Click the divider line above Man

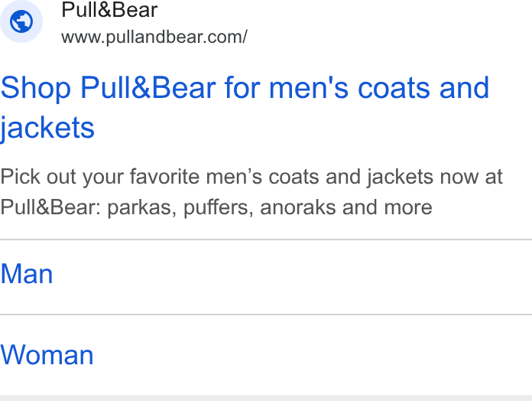(266, 240)
